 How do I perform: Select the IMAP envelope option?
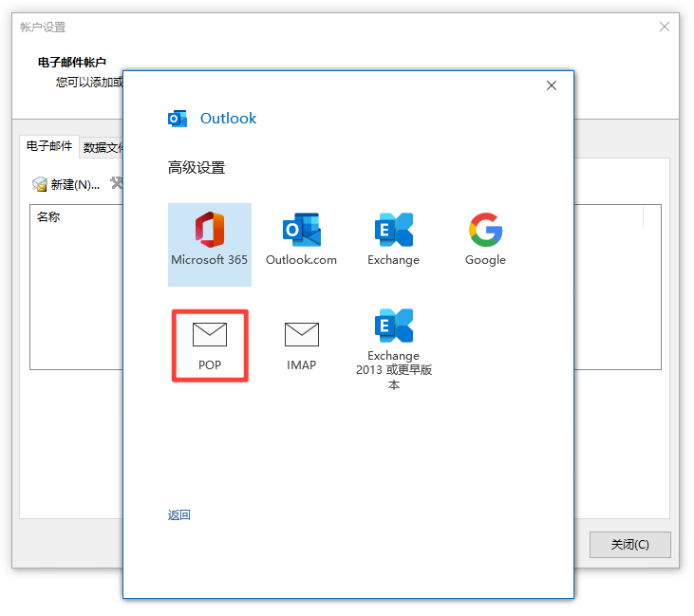pyautogui.click(x=301, y=346)
